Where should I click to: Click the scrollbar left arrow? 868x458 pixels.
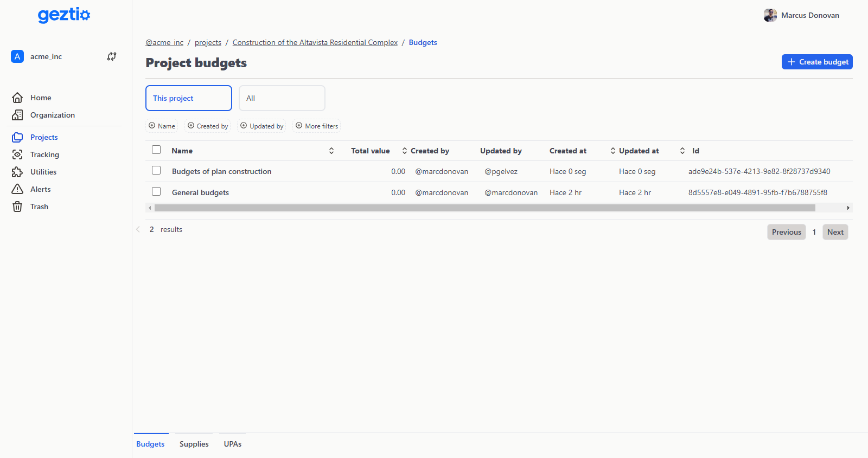[x=150, y=208]
